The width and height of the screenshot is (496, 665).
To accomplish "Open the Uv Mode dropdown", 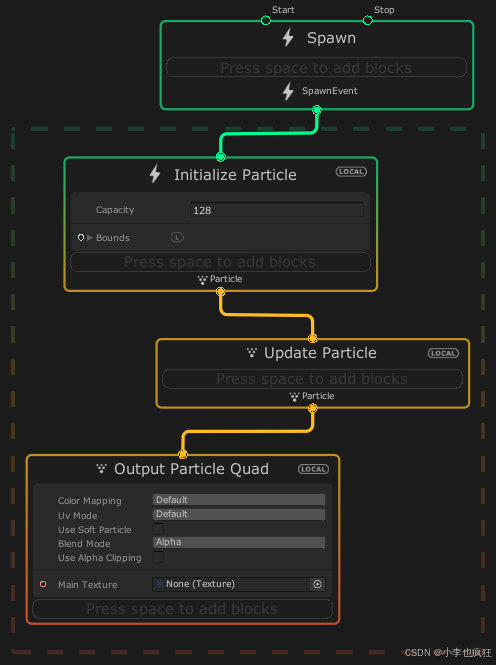I will coord(239,514).
